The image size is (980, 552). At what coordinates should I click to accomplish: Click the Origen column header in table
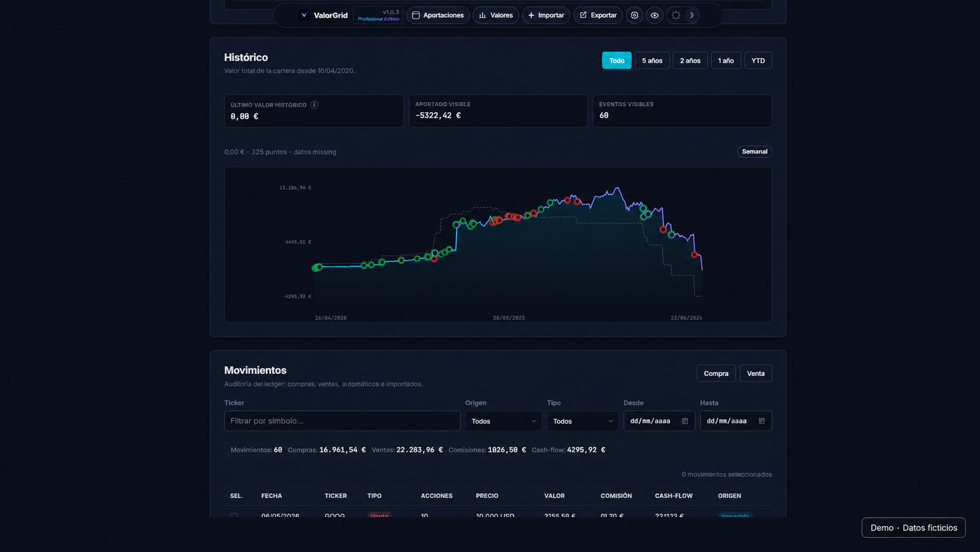pos(729,496)
